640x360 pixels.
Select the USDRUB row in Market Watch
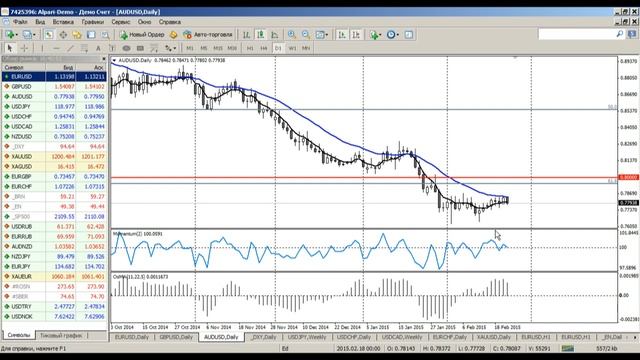click(x=54, y=227)
